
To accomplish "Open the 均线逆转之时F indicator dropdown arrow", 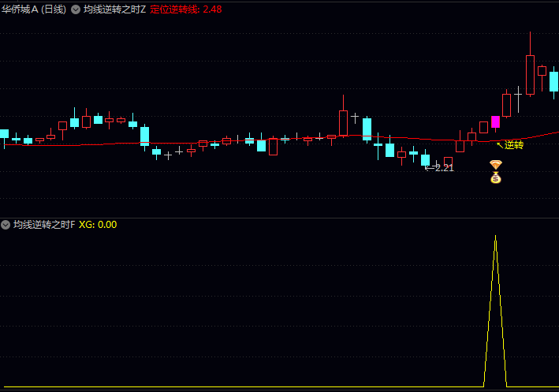I will 6,225.
